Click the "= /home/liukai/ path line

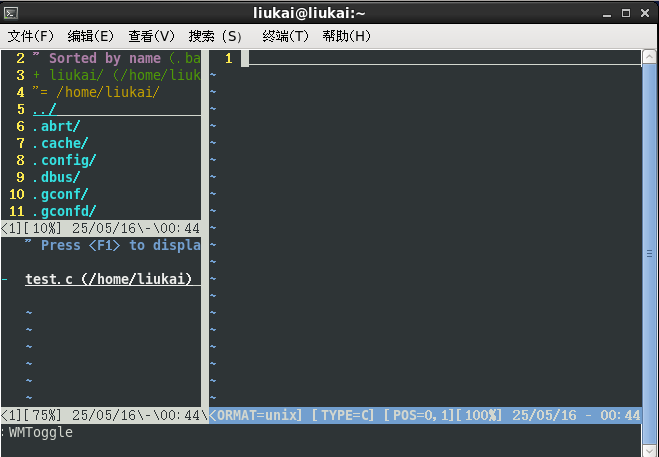(x=96, y=92)
